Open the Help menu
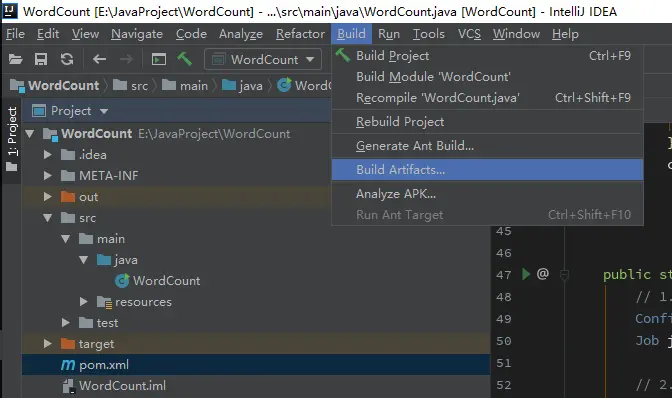672x398 pixels. point(565,33)
